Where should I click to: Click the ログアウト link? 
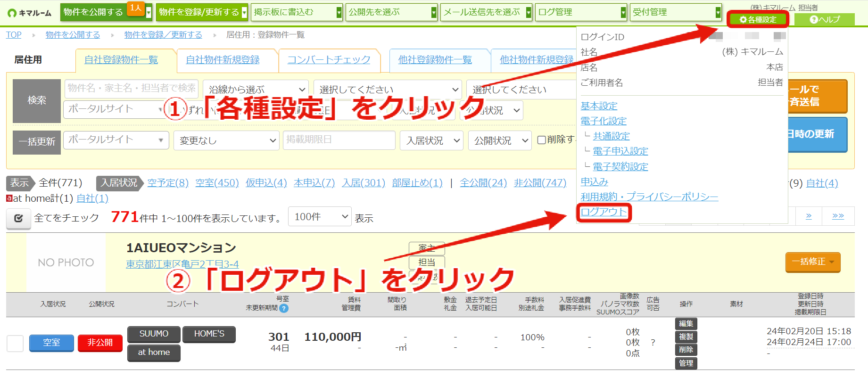point(604,212)
